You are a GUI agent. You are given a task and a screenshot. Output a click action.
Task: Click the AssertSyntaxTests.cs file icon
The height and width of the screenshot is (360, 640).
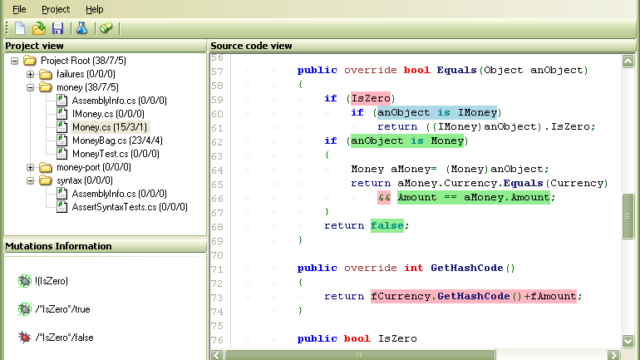(62, 207)
